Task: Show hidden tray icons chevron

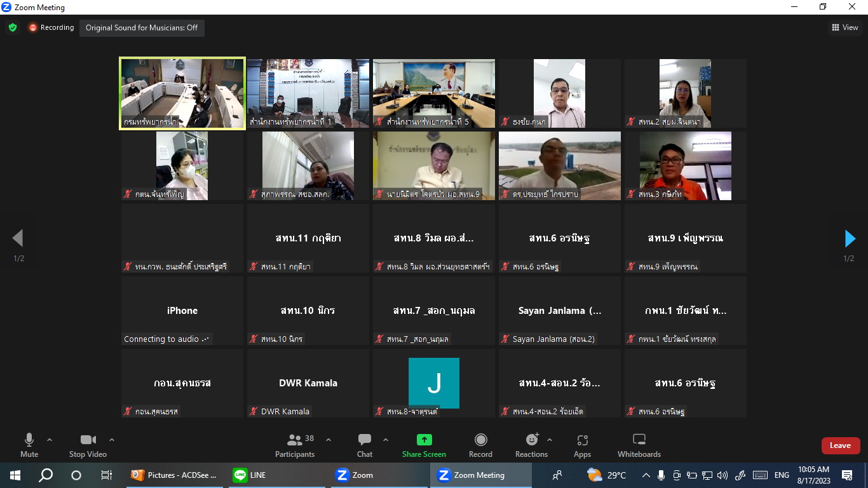Action: pyautogui.click(x=646, y=475)
